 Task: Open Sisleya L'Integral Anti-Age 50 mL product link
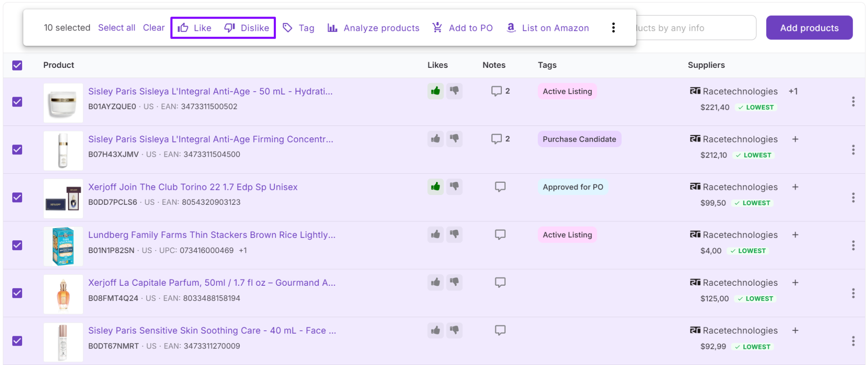pos(210,91)
